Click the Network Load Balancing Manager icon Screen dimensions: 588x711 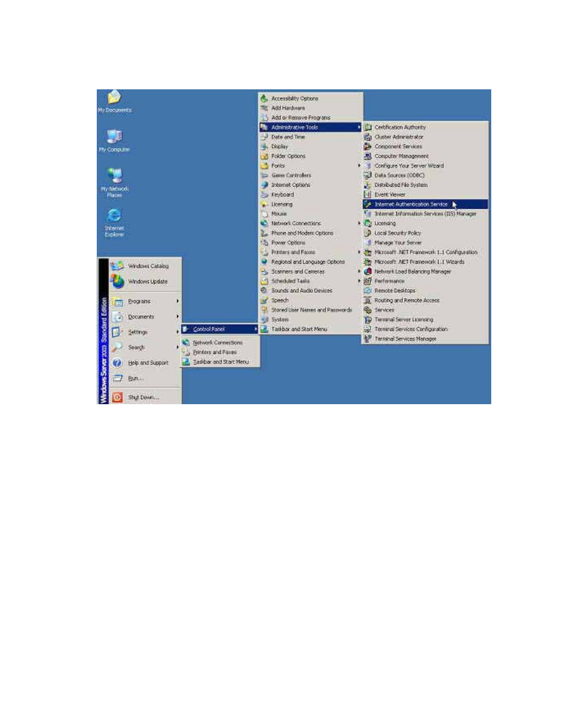click(x=368, y=271)
